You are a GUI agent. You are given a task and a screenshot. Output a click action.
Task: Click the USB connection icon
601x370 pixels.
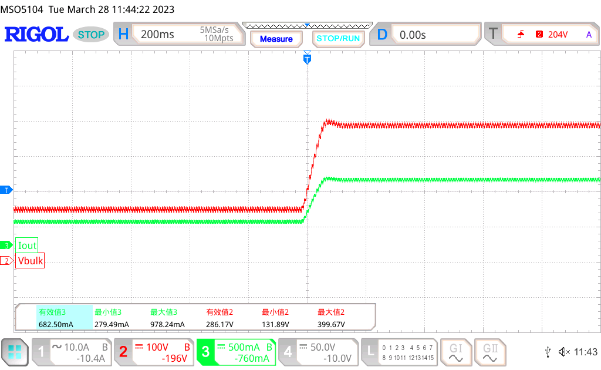[x=548, y=352]
